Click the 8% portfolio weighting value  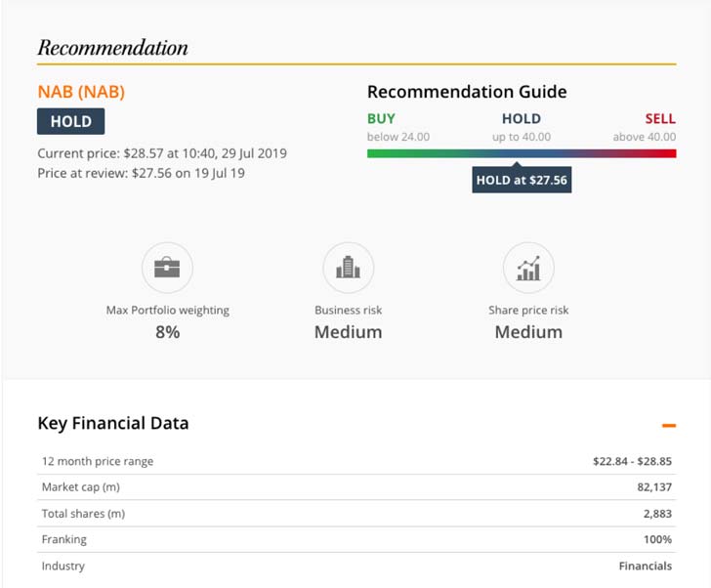pos(167,332)
